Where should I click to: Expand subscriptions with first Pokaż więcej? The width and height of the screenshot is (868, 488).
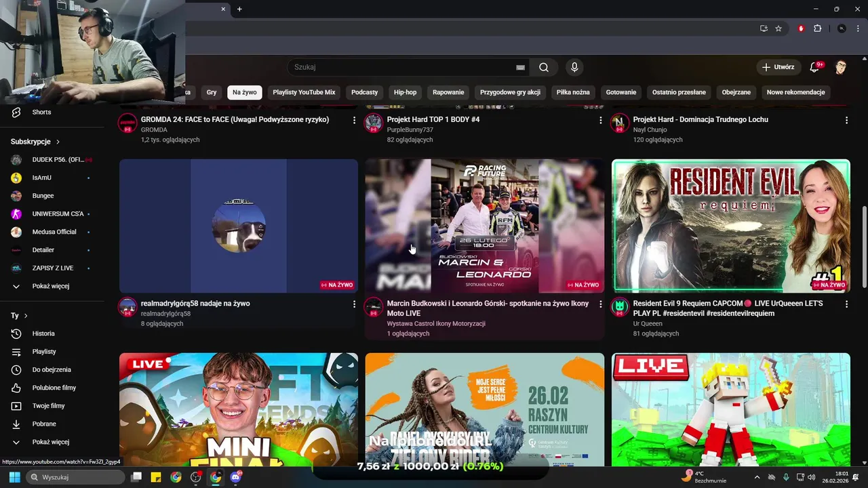(x=52, y=286)
